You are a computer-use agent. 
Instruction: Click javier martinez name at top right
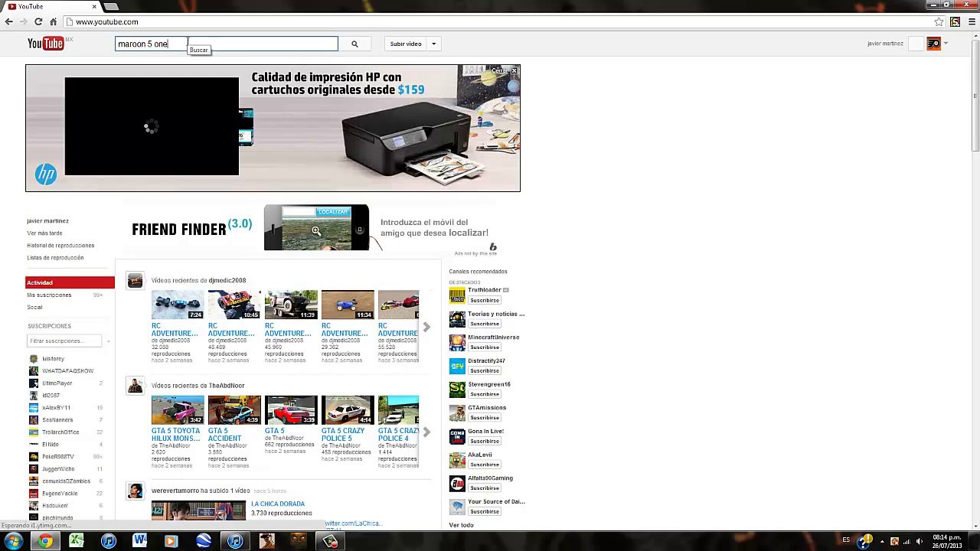point(885,44)
